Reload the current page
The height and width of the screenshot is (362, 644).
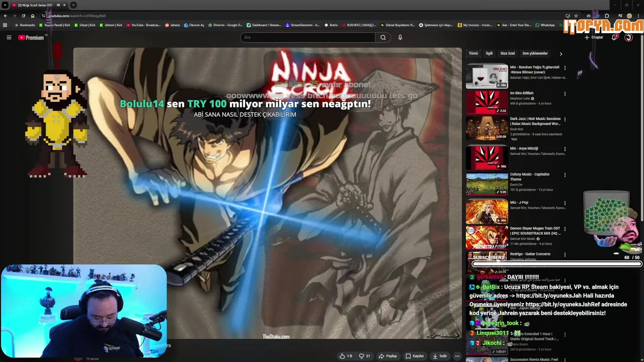tap(24, 16)
